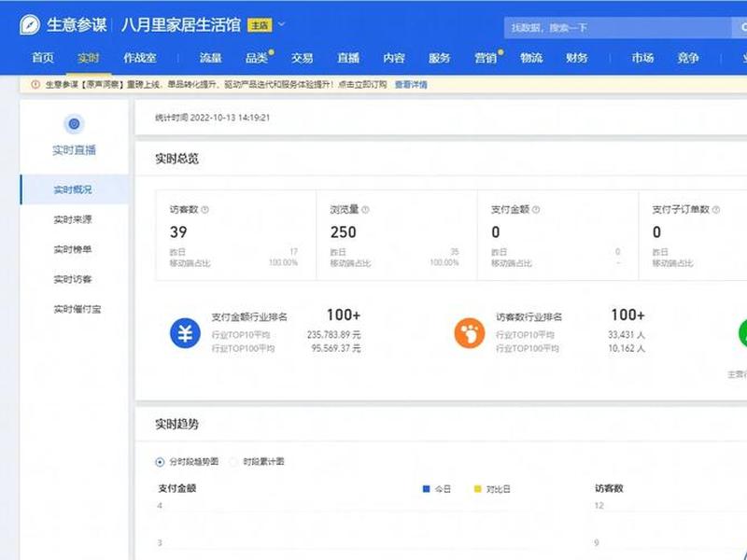Click the 实时趋势 section heading
The image size is (747, 560).
point(176,424)
